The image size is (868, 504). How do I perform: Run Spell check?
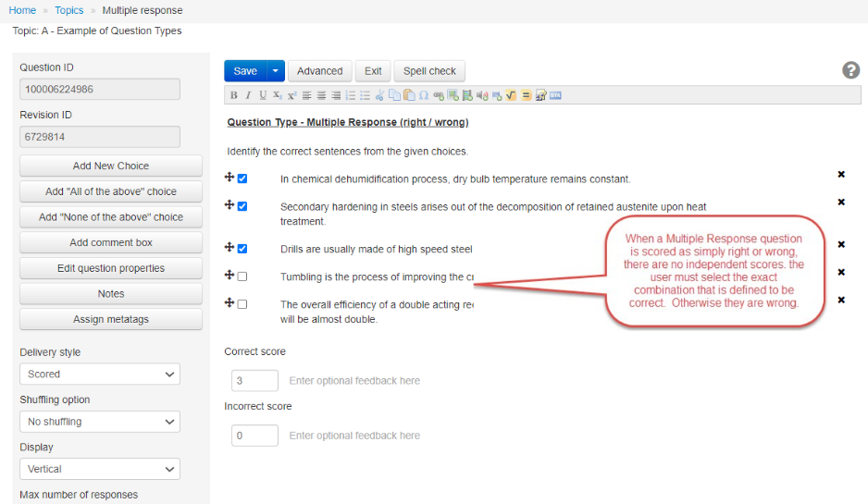coord(429,71)
